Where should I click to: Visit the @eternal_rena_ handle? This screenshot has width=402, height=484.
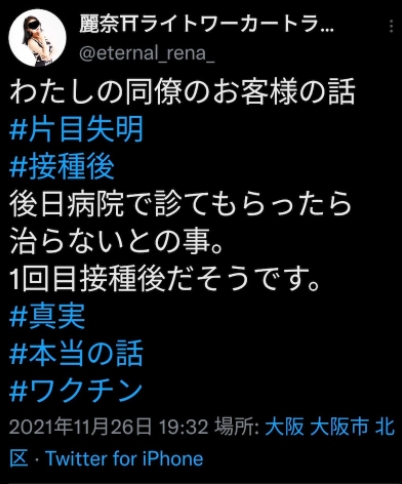pos(147,53)
